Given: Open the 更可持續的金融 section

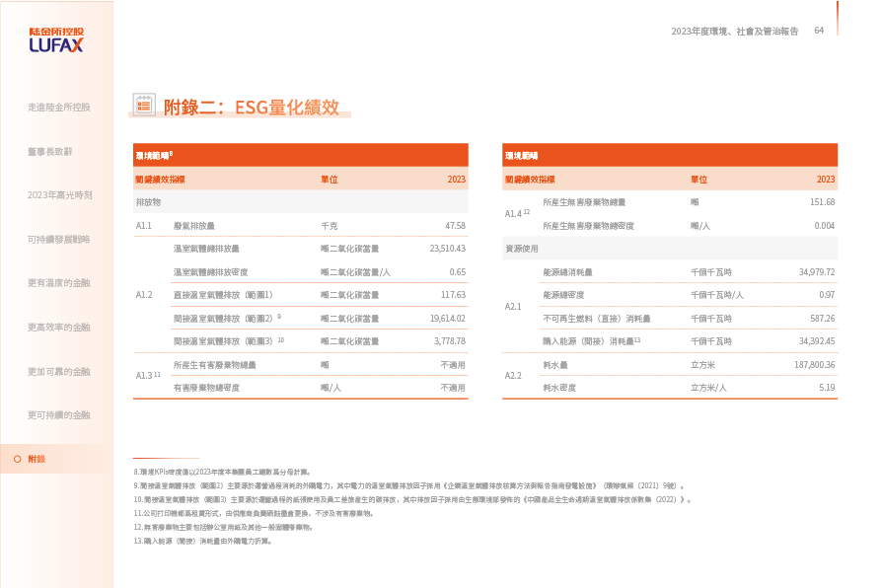Looking at the screenshot, I should point(59,414).
